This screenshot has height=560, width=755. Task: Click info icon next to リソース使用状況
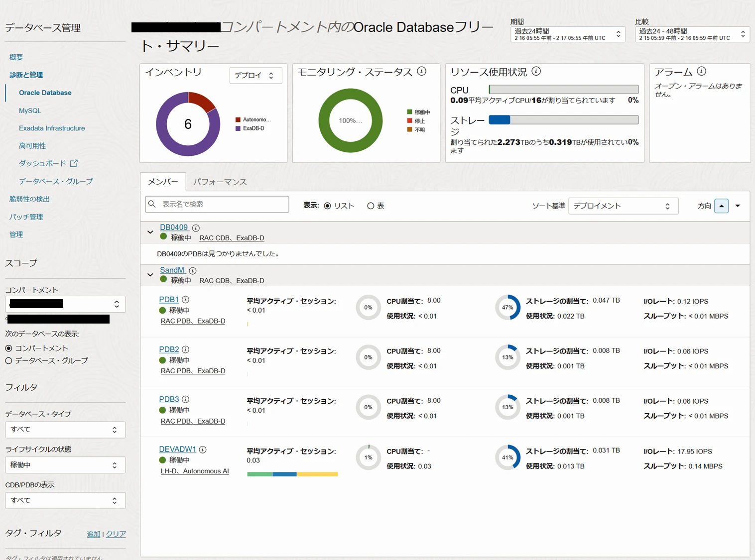536,71
